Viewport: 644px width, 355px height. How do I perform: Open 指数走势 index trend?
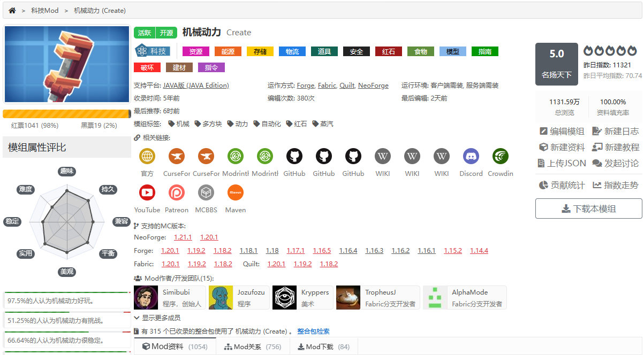(616, 185)
